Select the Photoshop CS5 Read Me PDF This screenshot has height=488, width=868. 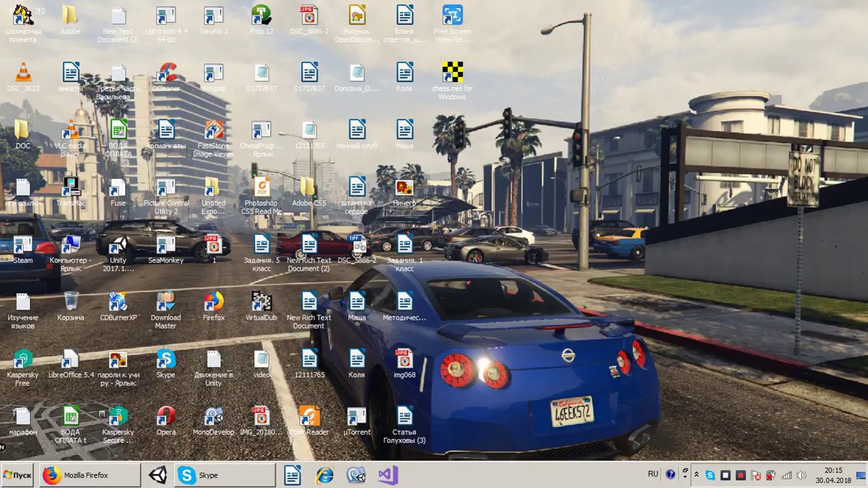tap(261, 195)
